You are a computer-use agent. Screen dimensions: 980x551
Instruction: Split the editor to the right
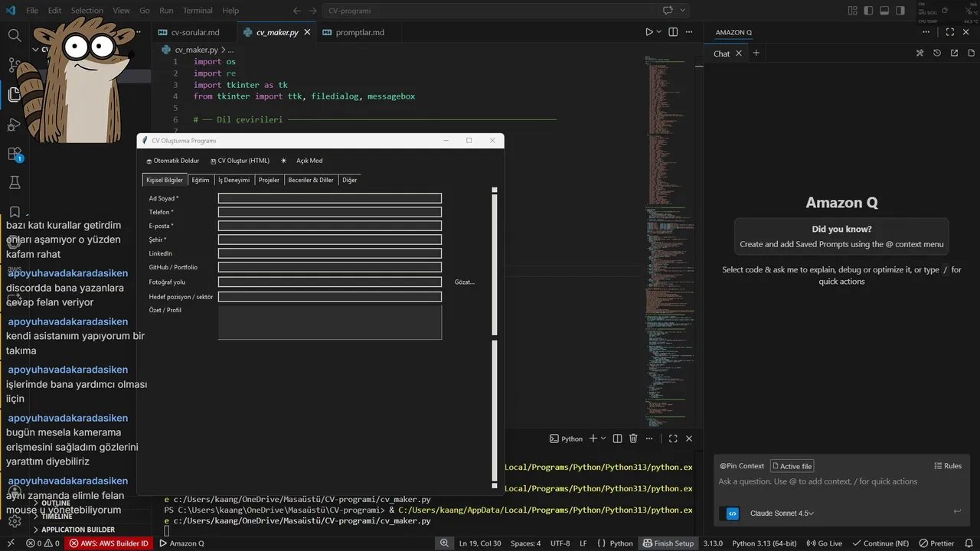(673, 32)
